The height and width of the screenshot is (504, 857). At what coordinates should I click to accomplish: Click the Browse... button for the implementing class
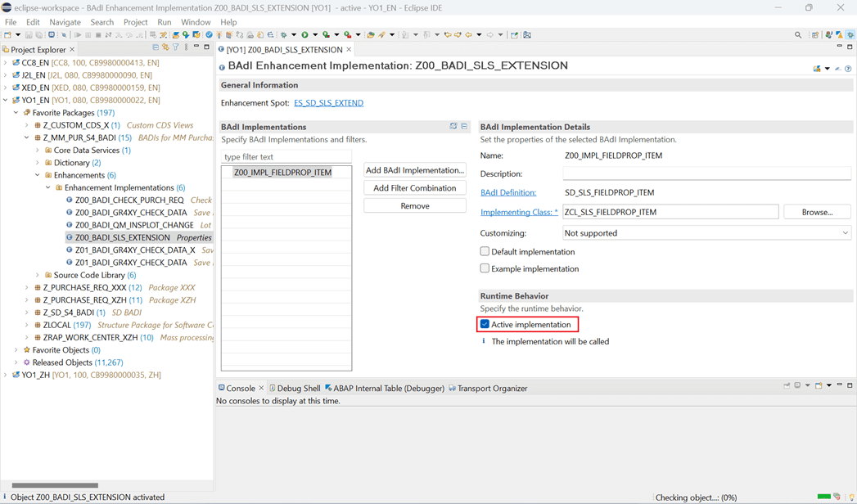[x=816, y=212]
